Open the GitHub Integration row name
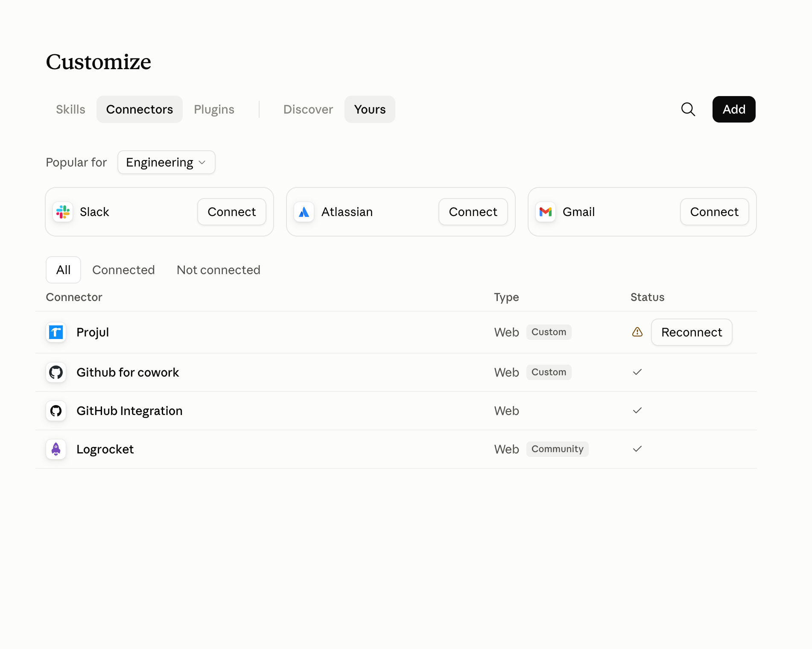Image resolution: width=812 pixels, height=649 pixels. click(x=129, y=411)
